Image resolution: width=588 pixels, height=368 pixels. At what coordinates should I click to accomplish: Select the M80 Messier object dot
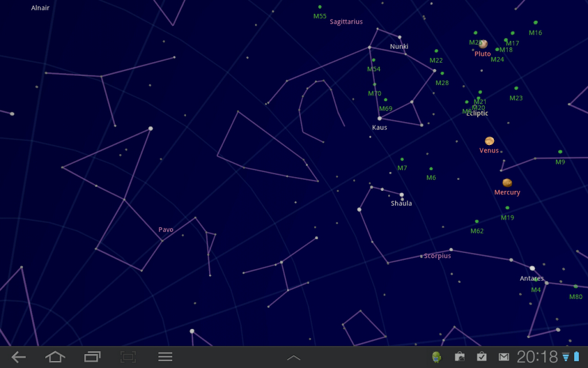pyautogui.click(x=575, y=286)
